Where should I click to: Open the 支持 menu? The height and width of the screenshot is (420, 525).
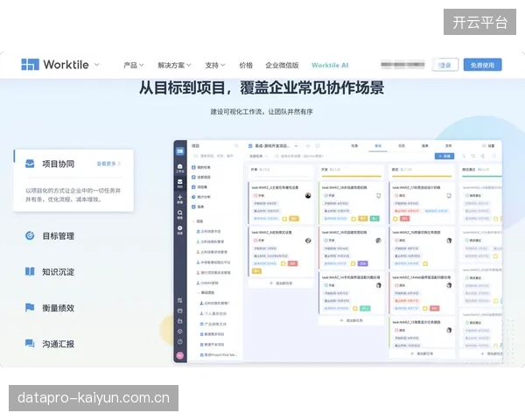[x=215, y=65]
